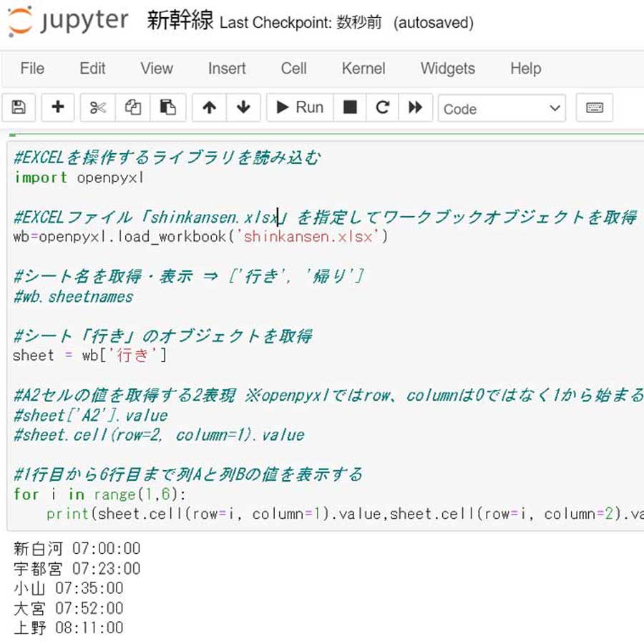Interrupt the kernel with stop icon

click(x=350, y=107)
